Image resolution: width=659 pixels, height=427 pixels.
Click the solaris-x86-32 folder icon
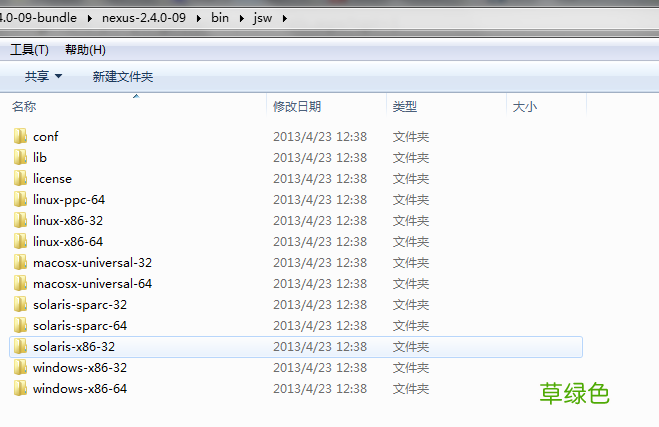pos(20,346)
